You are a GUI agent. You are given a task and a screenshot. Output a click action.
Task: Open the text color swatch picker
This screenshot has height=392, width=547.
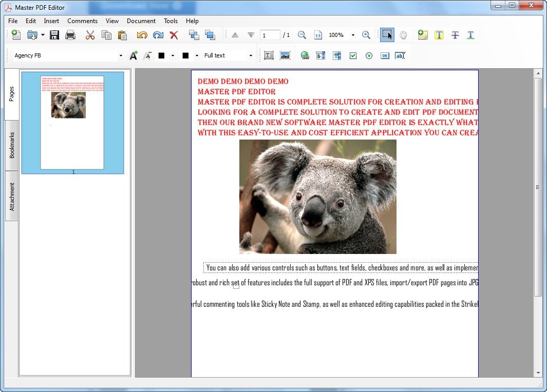173,55
